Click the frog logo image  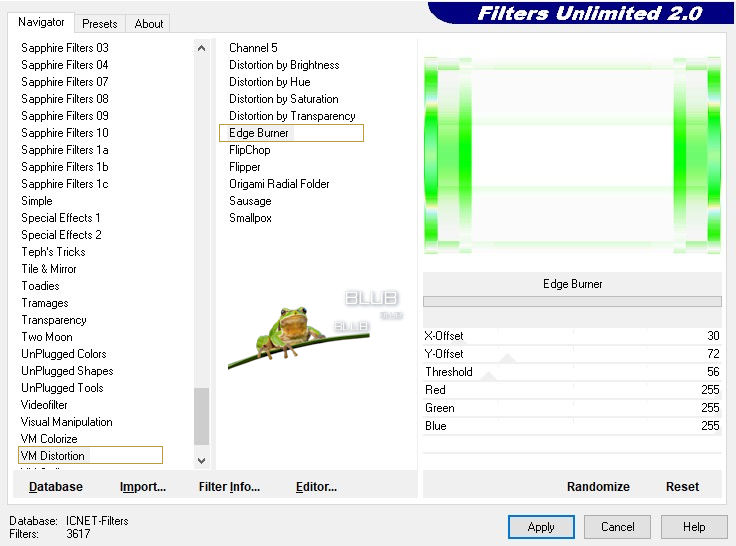[x=291, y=332]
